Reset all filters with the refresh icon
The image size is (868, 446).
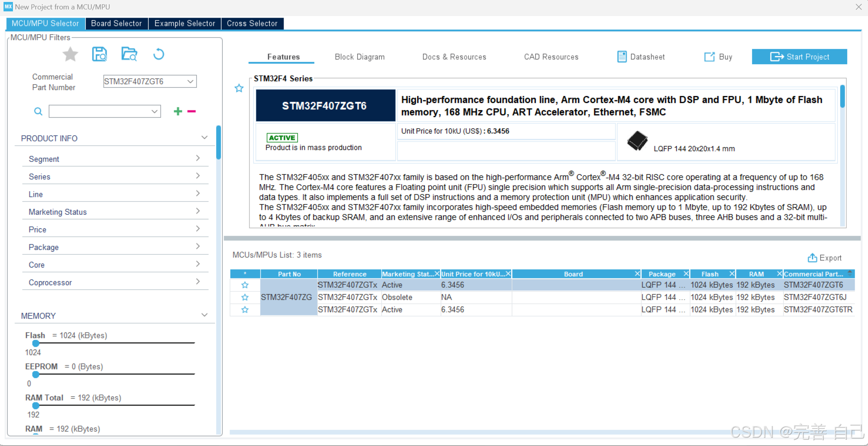click(158, 54)
